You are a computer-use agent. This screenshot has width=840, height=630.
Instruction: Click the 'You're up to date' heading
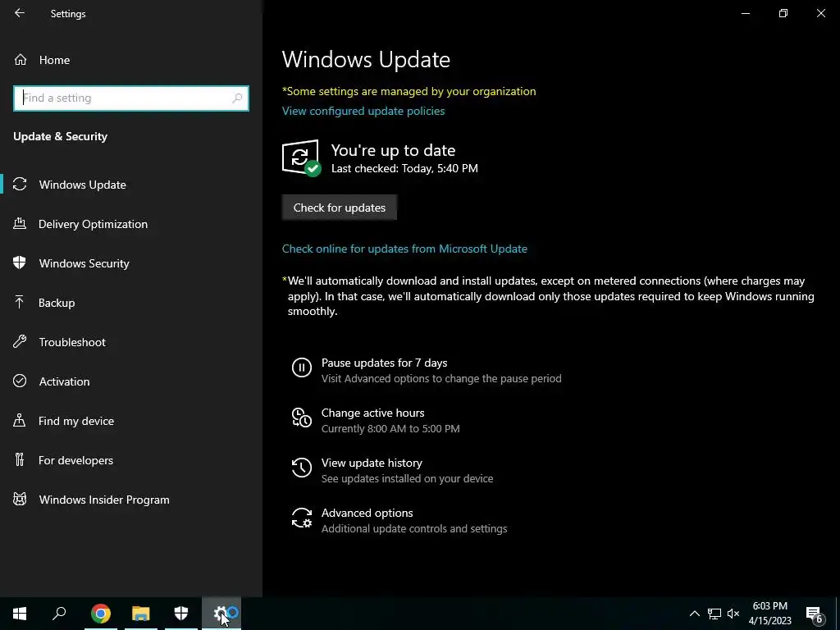(x=393, y=151)
